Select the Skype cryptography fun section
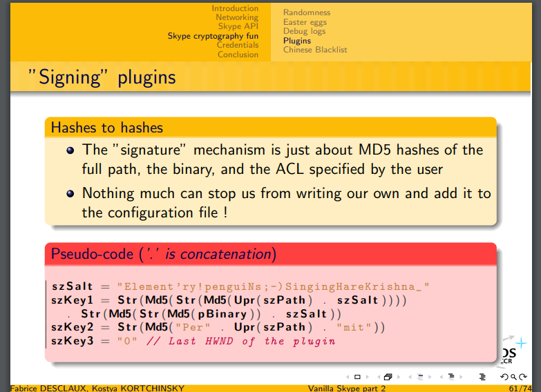Image resolution: width=541 pixels, height=392 pixels. click(x=213, y=36)
